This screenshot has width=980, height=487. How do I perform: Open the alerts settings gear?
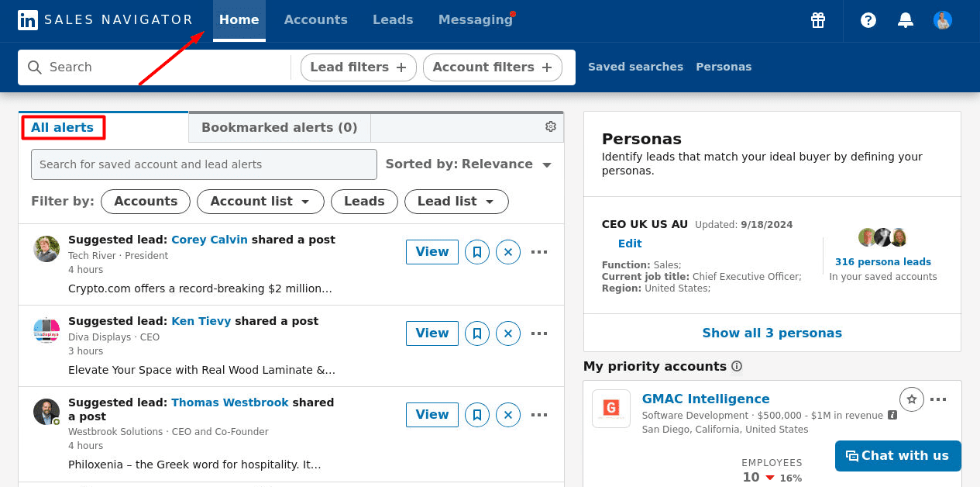[551, 126]
